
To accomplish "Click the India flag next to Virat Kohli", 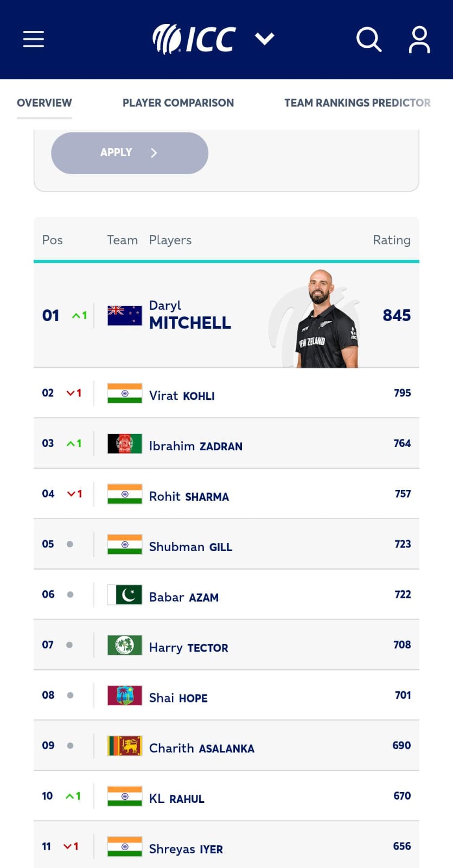I will pos(124,393).
